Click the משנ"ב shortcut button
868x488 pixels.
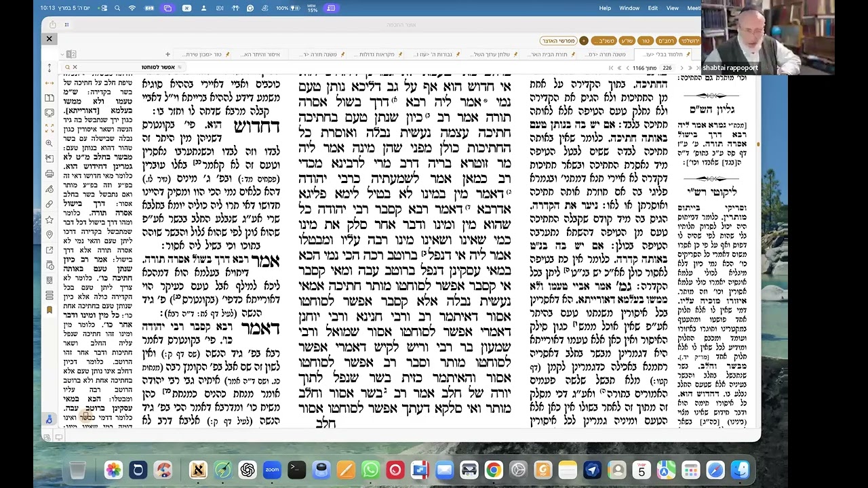(x=604, y=41)
